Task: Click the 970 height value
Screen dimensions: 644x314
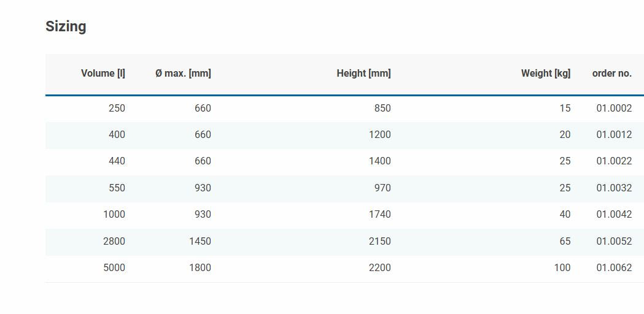Action: coord(382,188)
